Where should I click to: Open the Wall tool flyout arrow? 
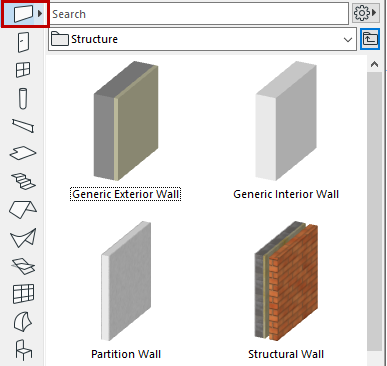tap(40, 14)
